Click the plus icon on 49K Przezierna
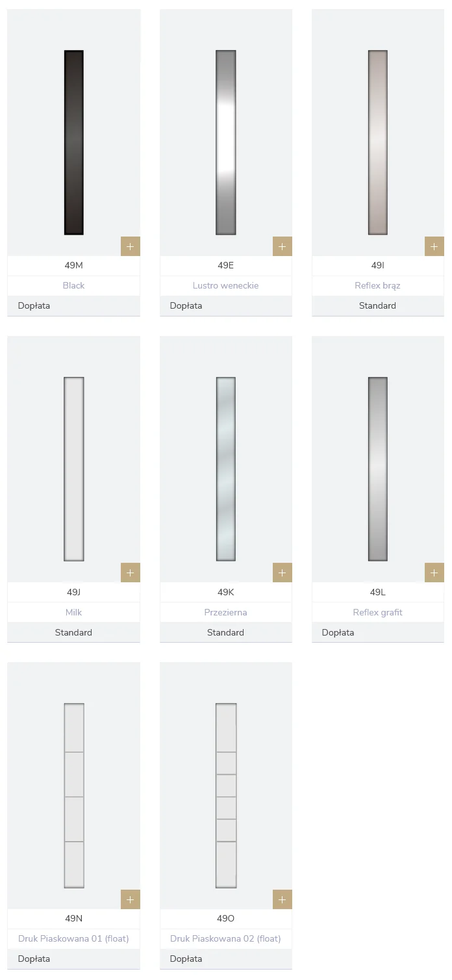Viewport: 452px width, 980px height. pyautogui.click(x=282, y=573)
